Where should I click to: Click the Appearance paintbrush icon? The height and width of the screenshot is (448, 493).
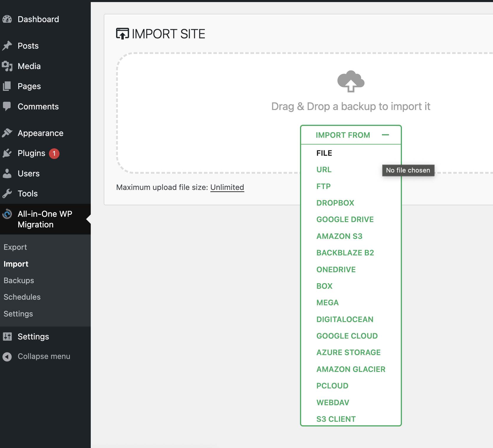(x=7, y=133)
